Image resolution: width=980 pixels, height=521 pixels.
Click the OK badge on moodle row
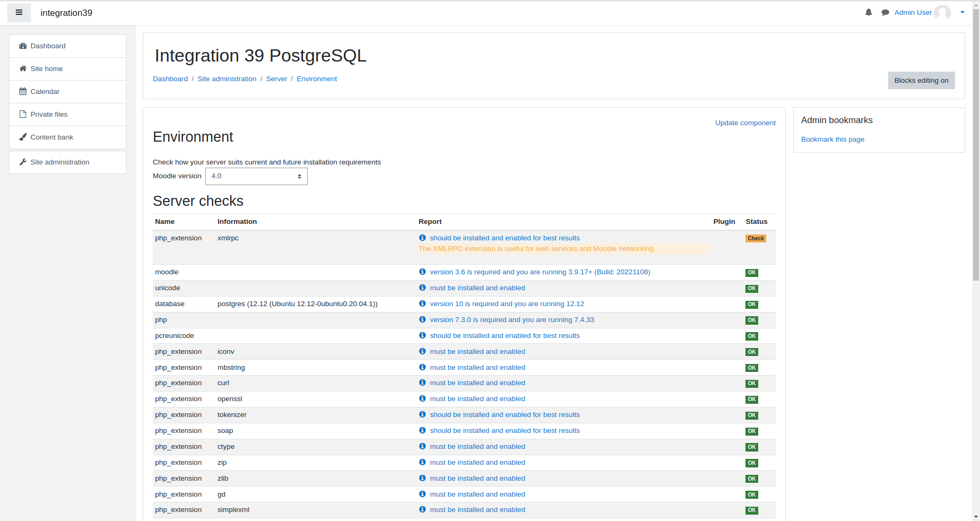tap(752, 273)
